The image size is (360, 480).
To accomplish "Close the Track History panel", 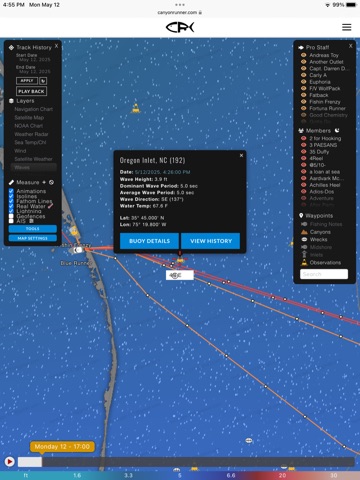I will pyautogui.click(x=56, y=46).
